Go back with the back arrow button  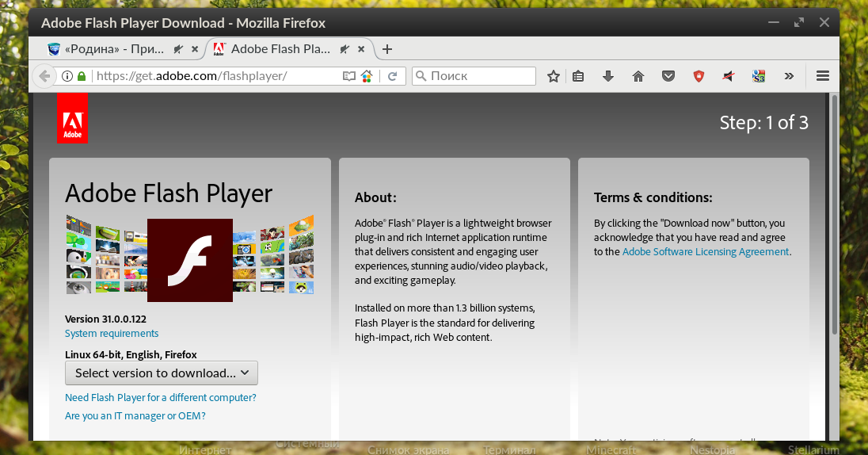click(x=44, y=76)
